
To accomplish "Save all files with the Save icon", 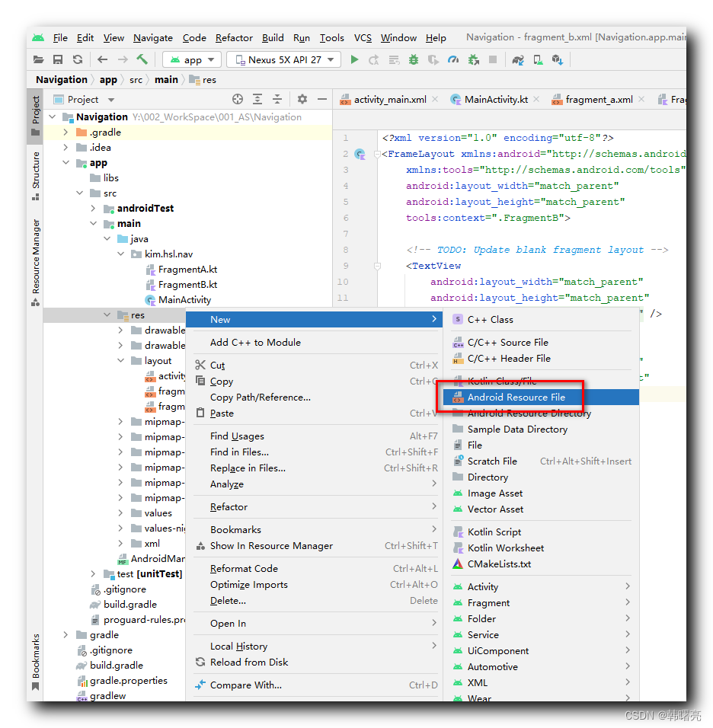I will (57, 59).
